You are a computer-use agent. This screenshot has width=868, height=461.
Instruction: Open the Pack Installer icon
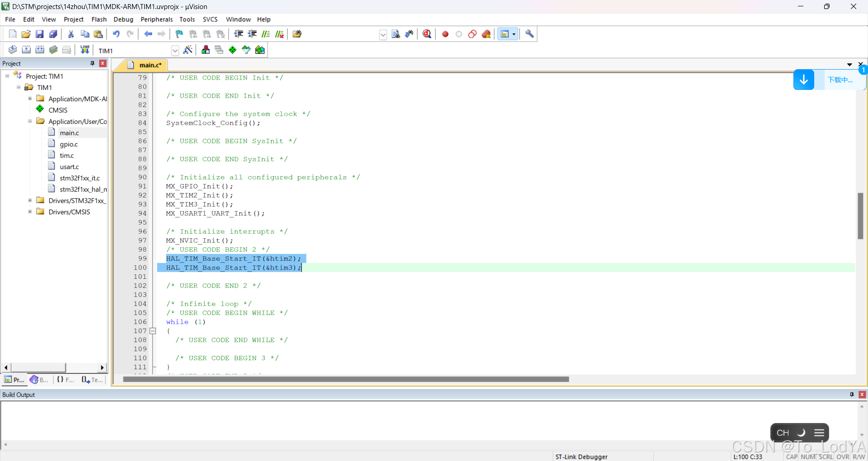(260, 50)
